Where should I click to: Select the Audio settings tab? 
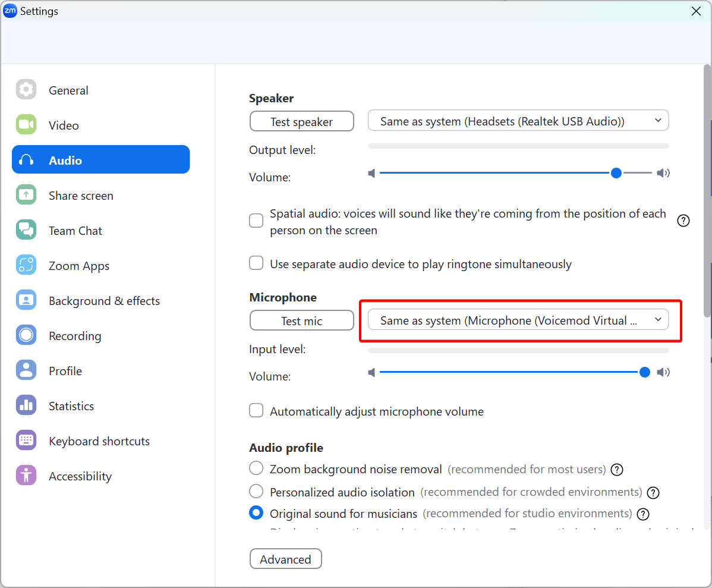(101, 159)
